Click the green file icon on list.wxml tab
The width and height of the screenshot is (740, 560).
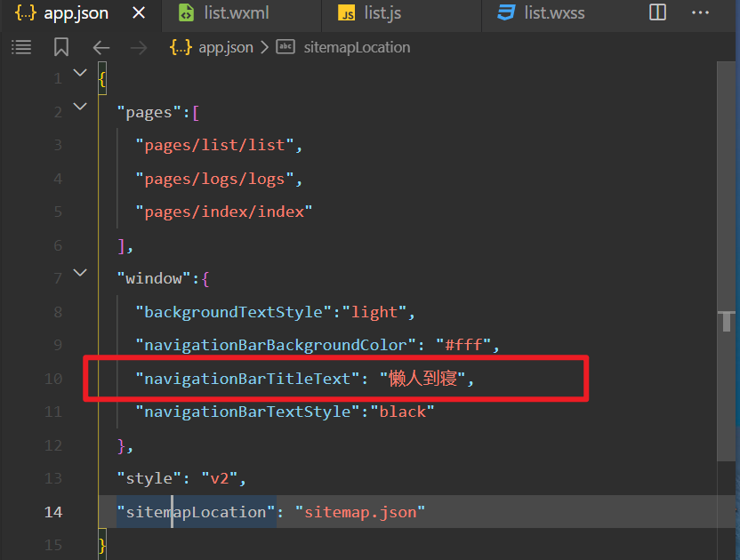pos(186,13)
